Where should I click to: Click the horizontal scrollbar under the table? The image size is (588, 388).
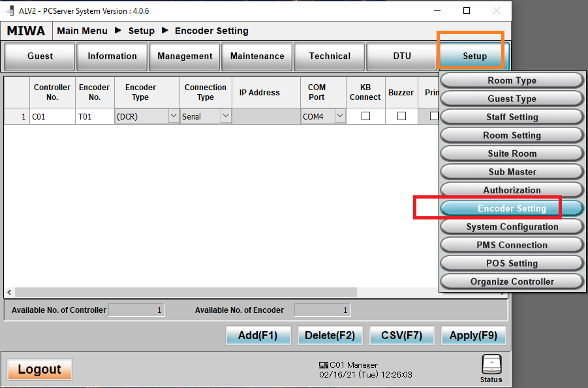click(x=186, y=293)
